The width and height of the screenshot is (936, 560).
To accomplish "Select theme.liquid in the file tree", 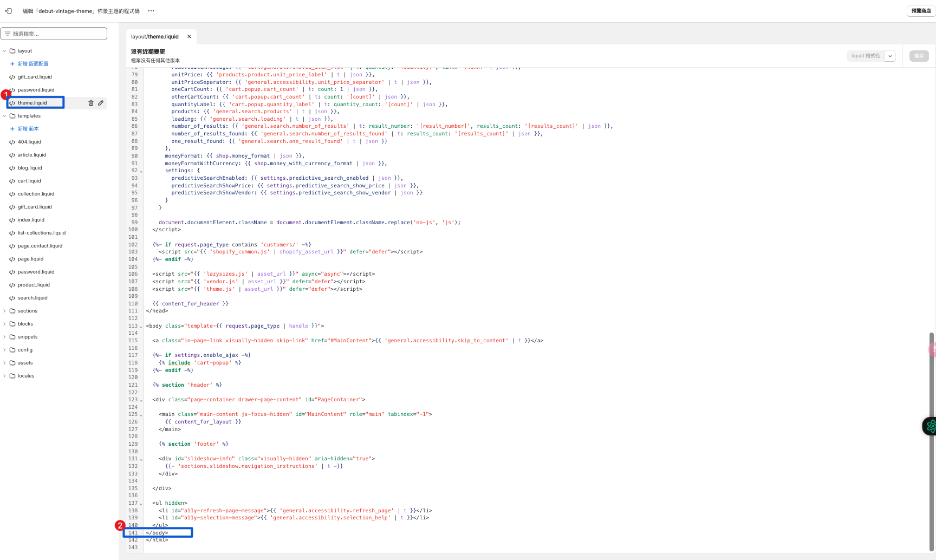I will point(32,103).
